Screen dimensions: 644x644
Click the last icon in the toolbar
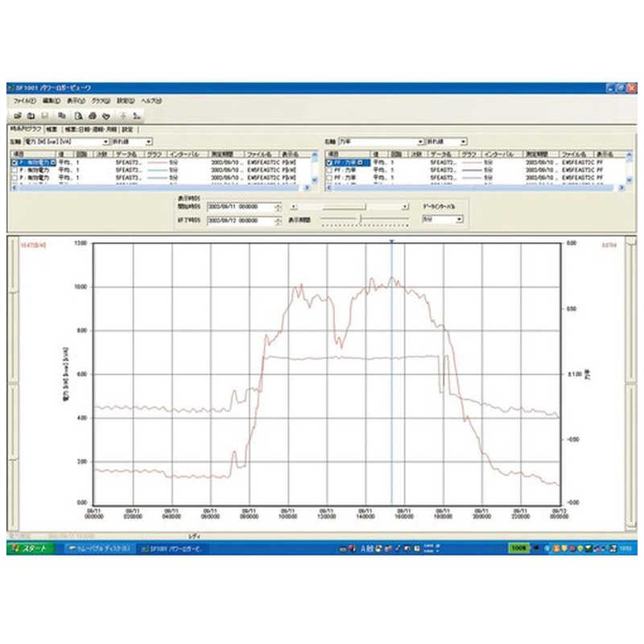[135, 116]
